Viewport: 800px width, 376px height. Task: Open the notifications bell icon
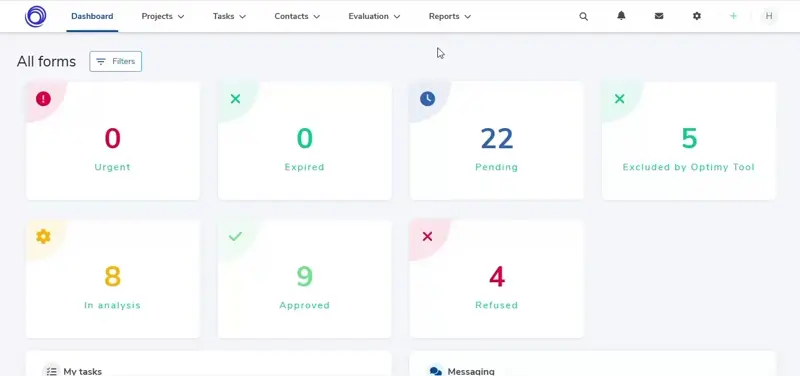[x=621, y=16]
